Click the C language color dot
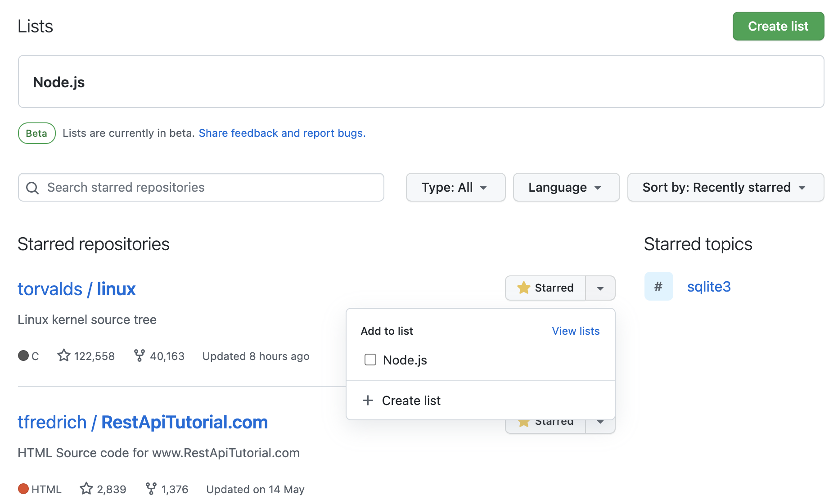Image resolution: width=838 pixels, height=504 pixels. [x=23, y=355]
